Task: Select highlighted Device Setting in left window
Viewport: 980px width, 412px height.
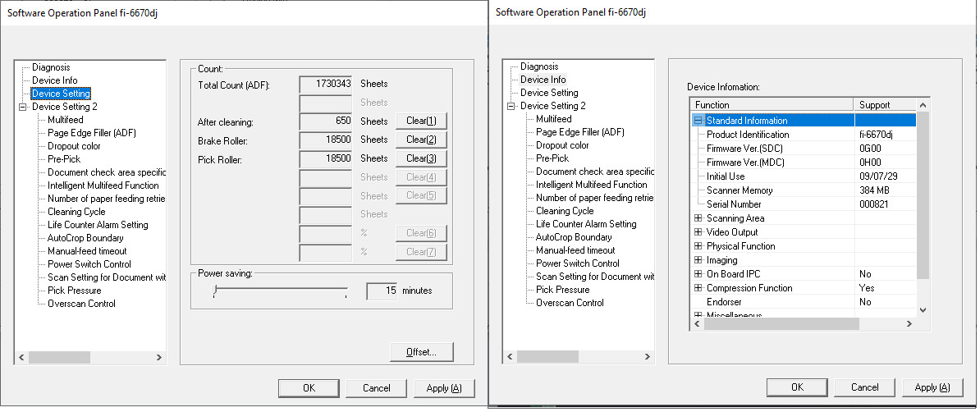Action: [x=61, y=94]
